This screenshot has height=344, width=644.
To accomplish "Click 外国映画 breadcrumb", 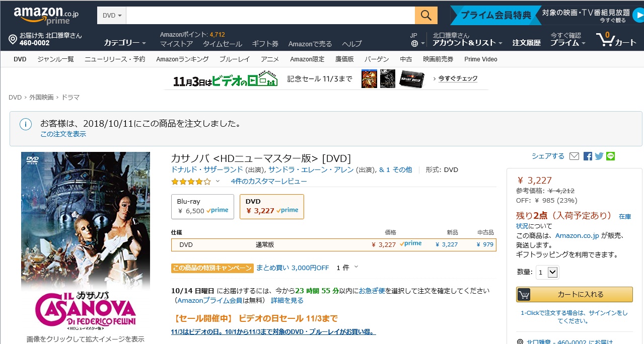I will click(x=41, y=97).
